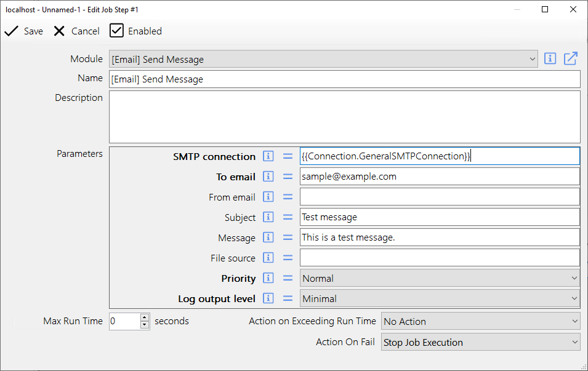Save the job step
Screen dimensions: 588x371
coord(23,31)
